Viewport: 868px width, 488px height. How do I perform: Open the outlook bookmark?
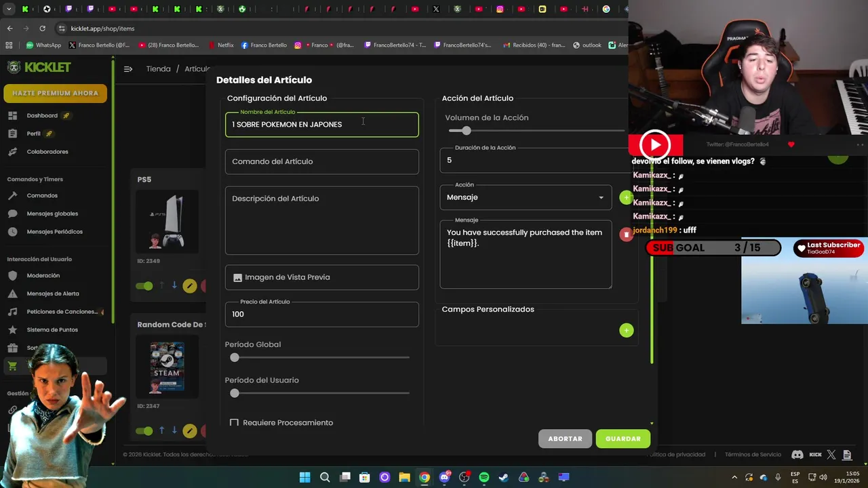pos(587,45)
